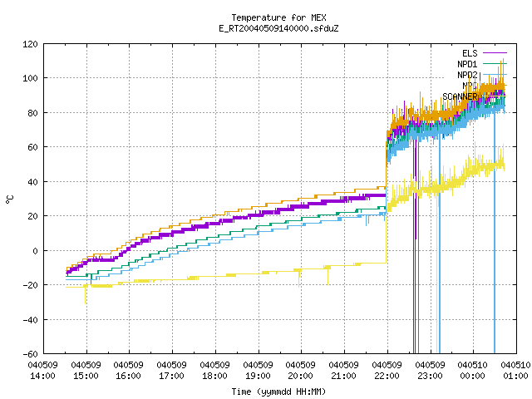Click the 01:00 time tick label
This screenshot has width=532, height=399.
(x=515, y=376)
